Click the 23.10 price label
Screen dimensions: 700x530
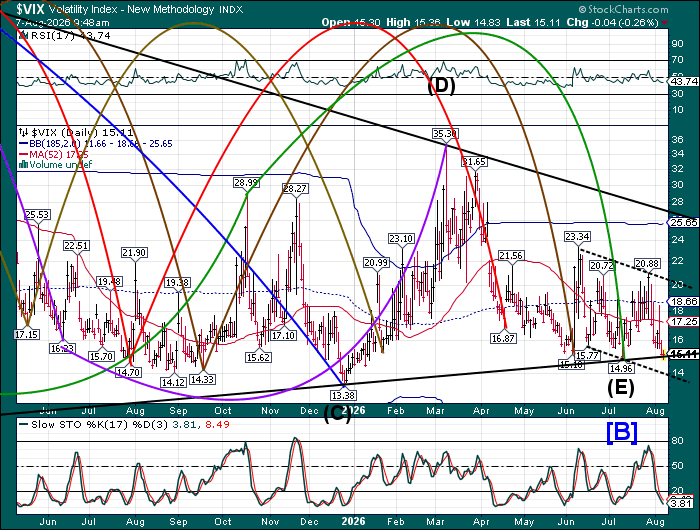point(401,239)
